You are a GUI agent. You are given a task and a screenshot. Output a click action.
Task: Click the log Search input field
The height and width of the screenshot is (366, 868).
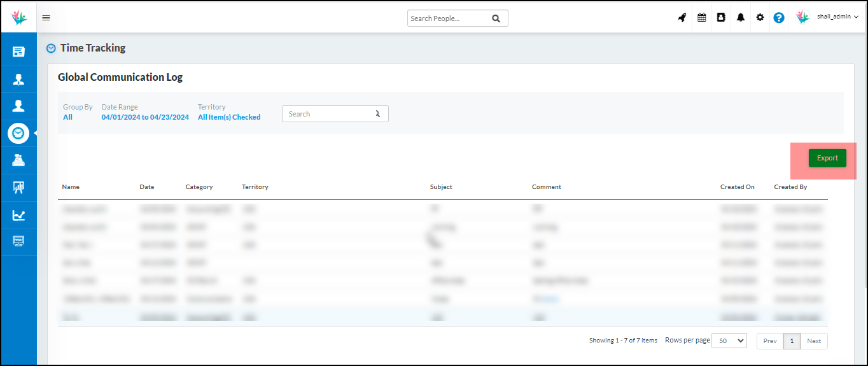328,114
